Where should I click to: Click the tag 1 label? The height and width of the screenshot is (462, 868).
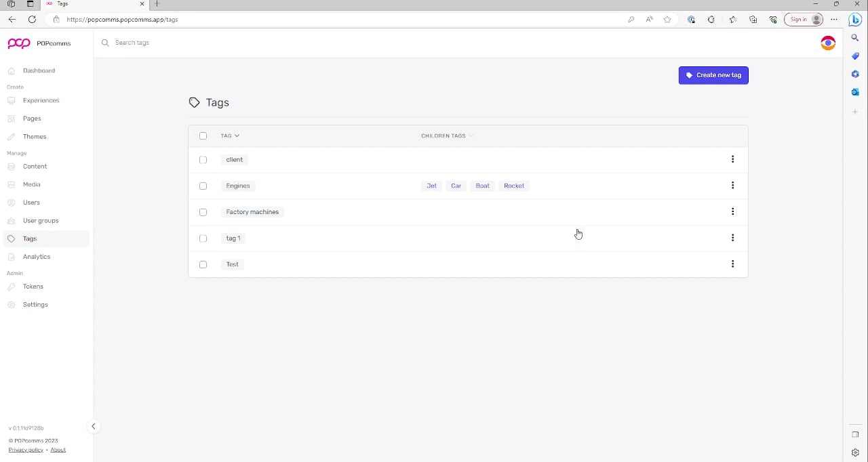233,238
